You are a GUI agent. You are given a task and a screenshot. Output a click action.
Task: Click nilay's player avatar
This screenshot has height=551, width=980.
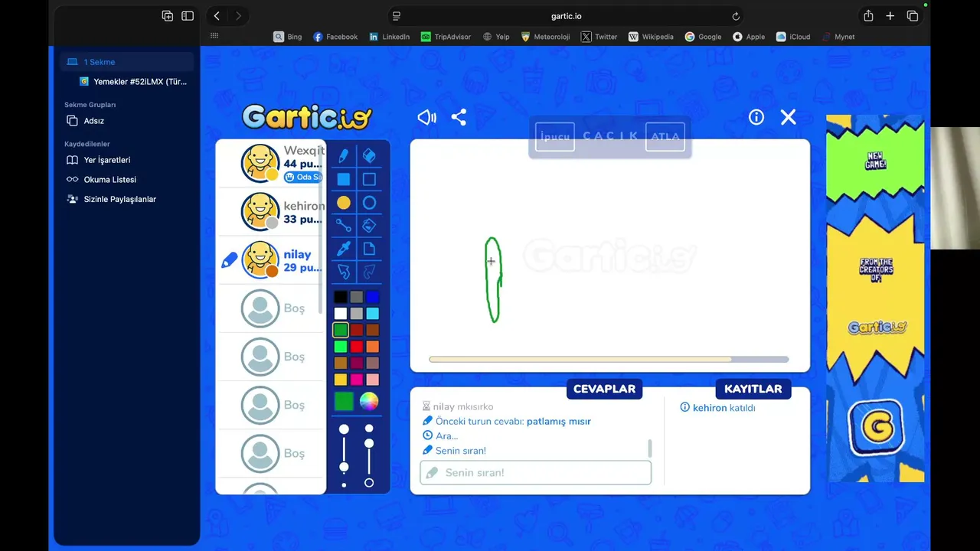[x=260, y=259]
